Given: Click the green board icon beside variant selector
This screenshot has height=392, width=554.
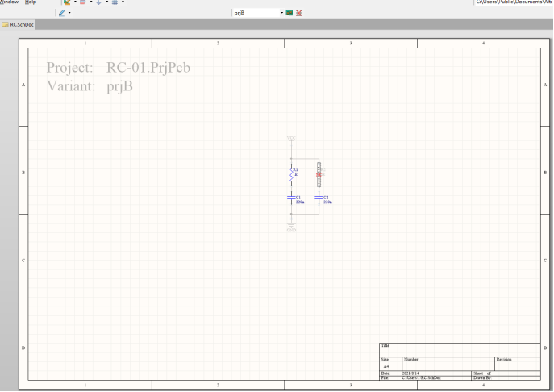Looking at the screenshot, I should (289, 13).
